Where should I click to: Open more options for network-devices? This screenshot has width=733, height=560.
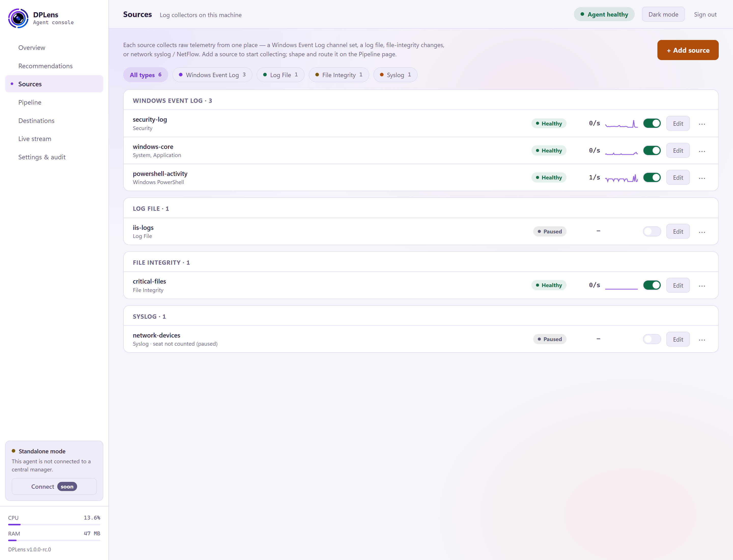tap(702, 340)
